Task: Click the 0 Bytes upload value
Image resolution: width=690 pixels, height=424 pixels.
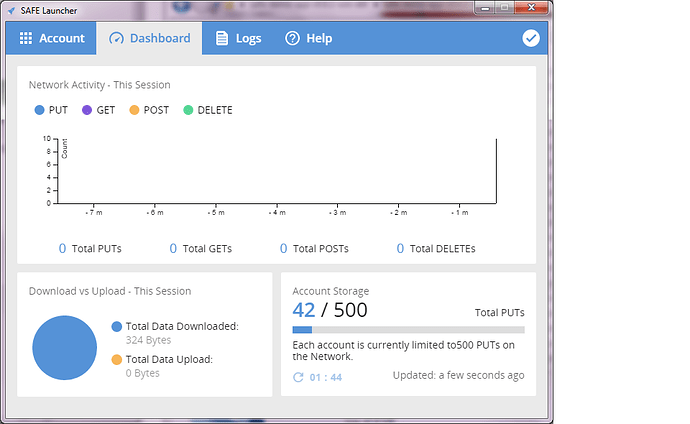Action: click(143, 373)
